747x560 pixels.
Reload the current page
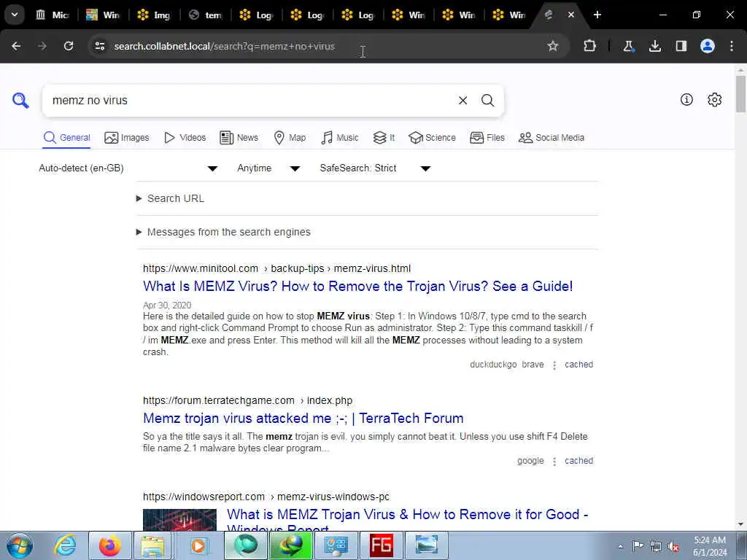(69, 46)
